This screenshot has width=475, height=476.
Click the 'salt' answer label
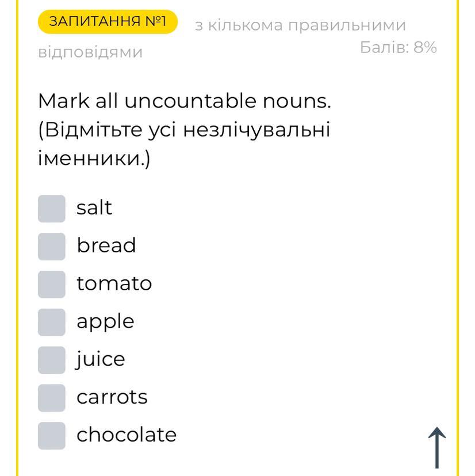[94, 208]
